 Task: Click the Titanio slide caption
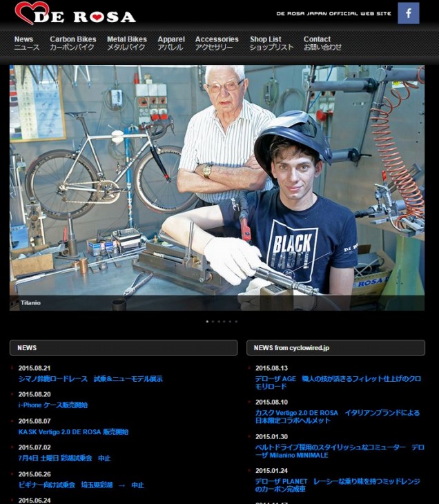pos(30,303)
